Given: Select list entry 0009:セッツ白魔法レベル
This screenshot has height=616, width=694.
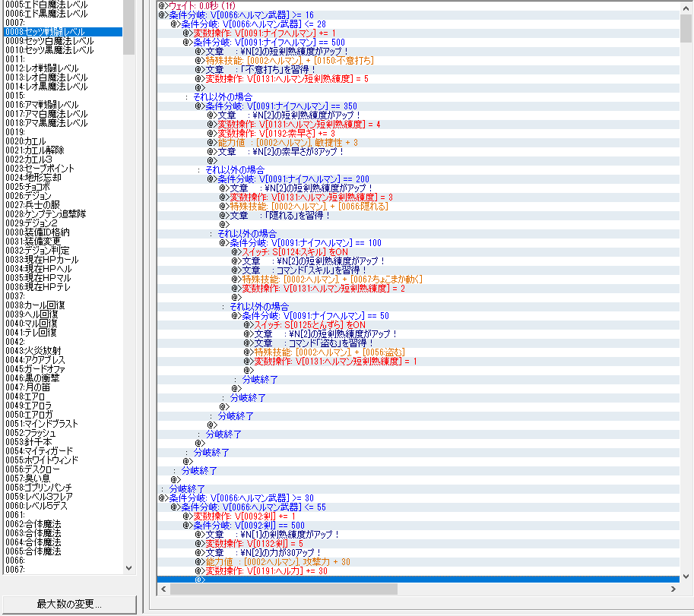Looking at the screenshot, I should (x=49, y=41).
